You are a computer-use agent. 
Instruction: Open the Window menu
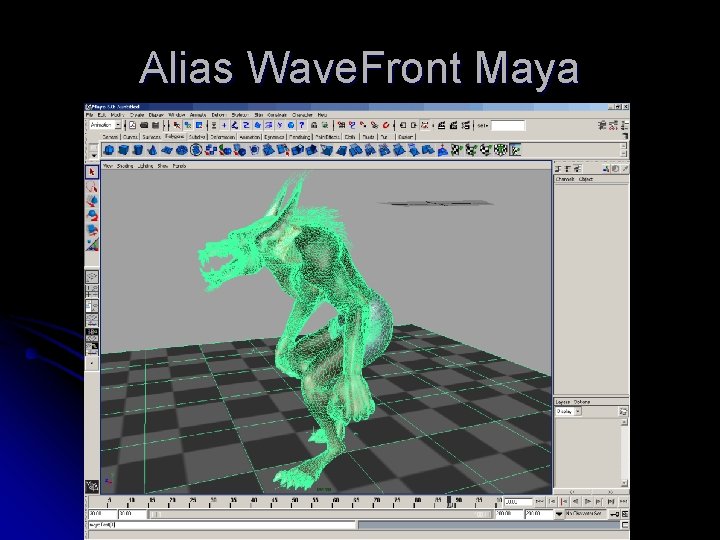click(x=177, y=115)
